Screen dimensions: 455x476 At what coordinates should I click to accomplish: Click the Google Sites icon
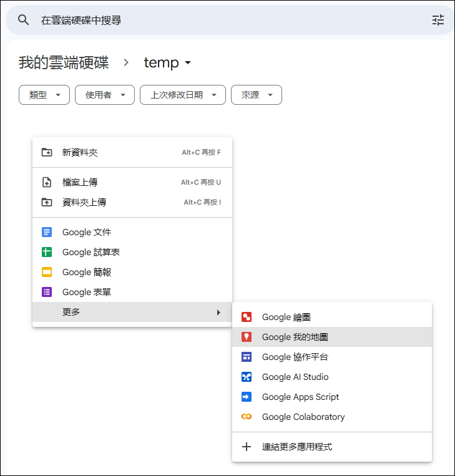coord(247,357)
